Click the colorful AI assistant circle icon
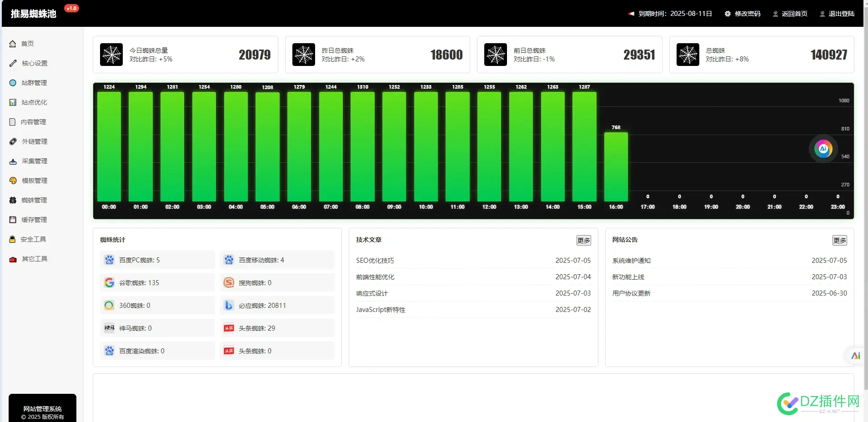 pos(823,148)
